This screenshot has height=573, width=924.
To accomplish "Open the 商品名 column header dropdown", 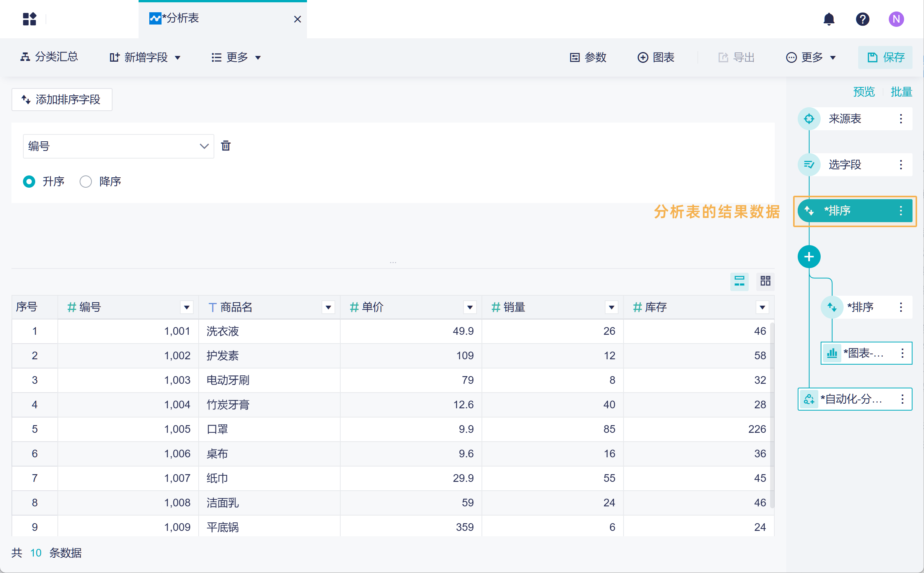I will pyautogui.click(x=328, y=307).
